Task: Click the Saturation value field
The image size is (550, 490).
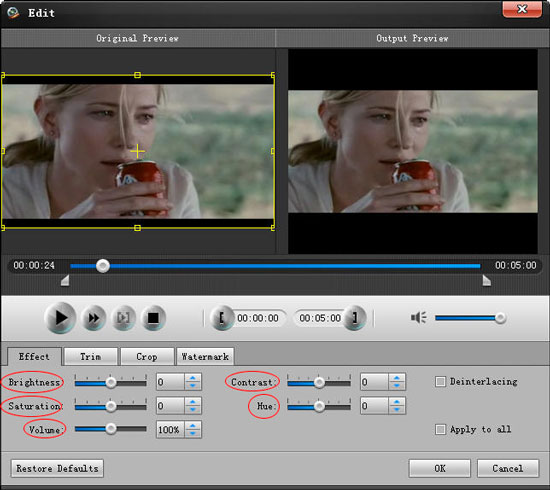Action: (170, 406)
